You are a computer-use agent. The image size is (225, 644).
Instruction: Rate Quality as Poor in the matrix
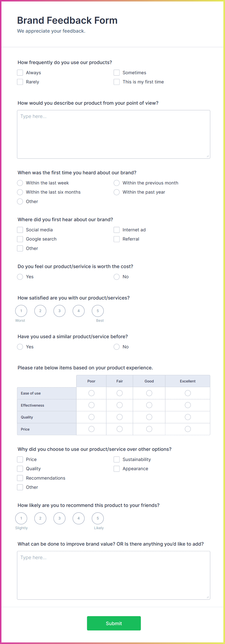click(x=91, y=417)
